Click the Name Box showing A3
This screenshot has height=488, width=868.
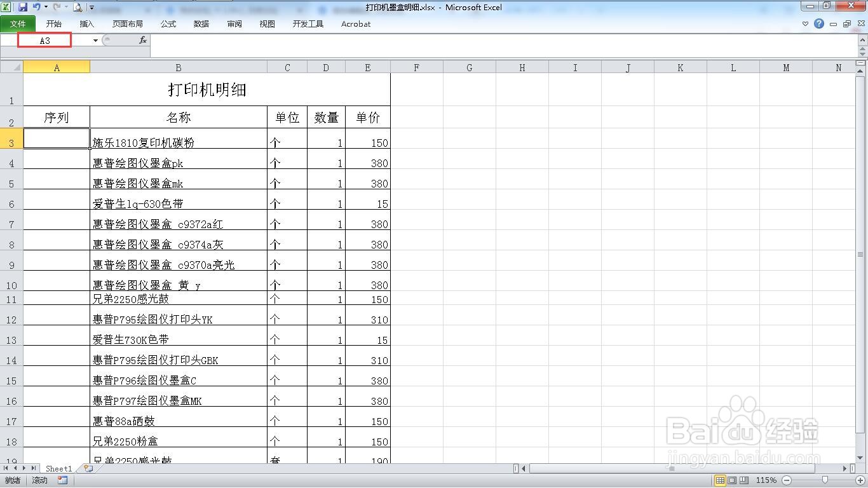(x=44, y=41)
